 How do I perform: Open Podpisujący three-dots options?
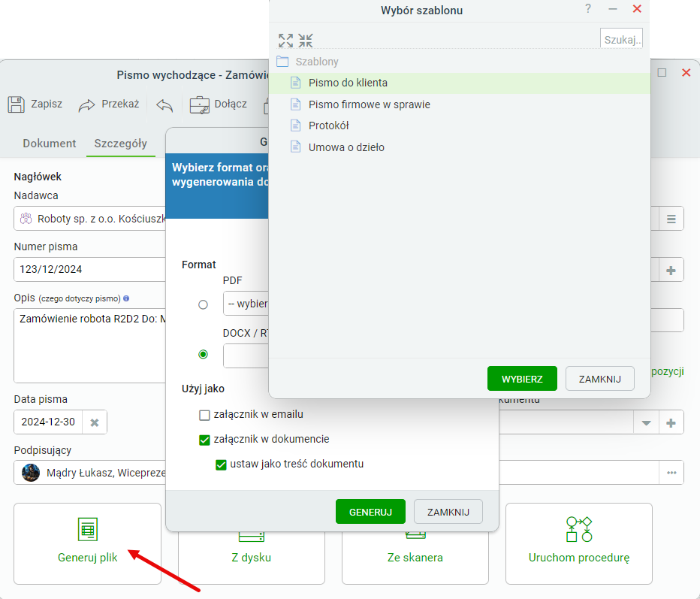671,473
